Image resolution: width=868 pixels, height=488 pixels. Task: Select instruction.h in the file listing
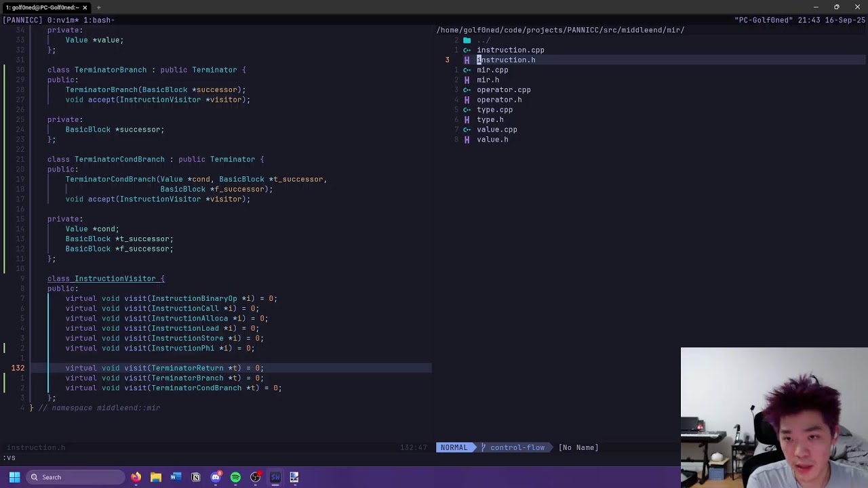506,60
